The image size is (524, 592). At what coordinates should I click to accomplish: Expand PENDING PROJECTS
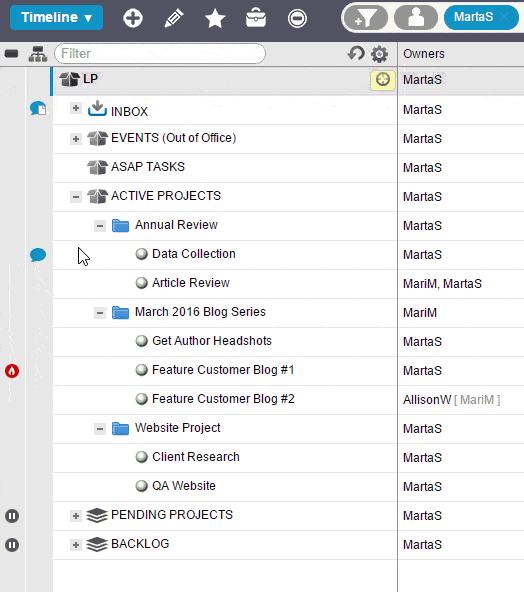pyautogui.click(x=76, y=516)
